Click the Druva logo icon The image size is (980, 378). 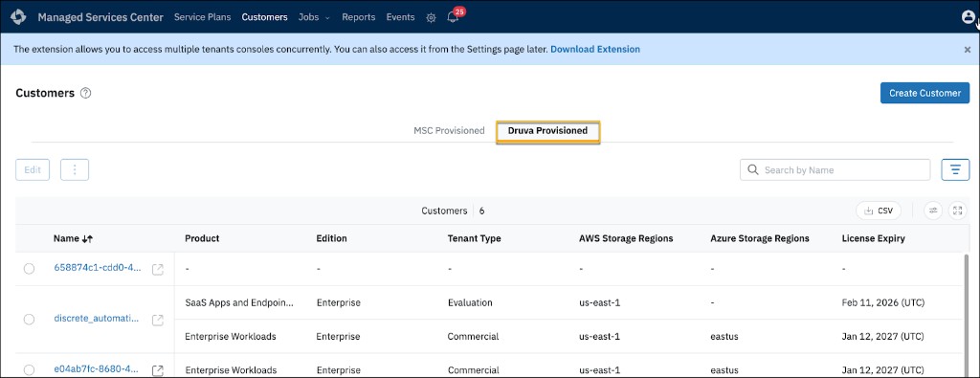click(x=18, y=17)
